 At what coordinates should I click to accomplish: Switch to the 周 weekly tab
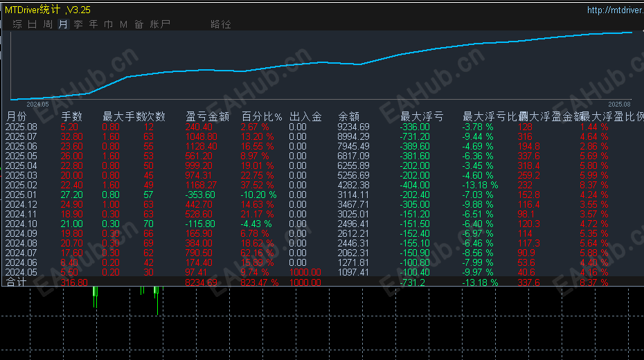pyautogui.click(x=48, y=24)
